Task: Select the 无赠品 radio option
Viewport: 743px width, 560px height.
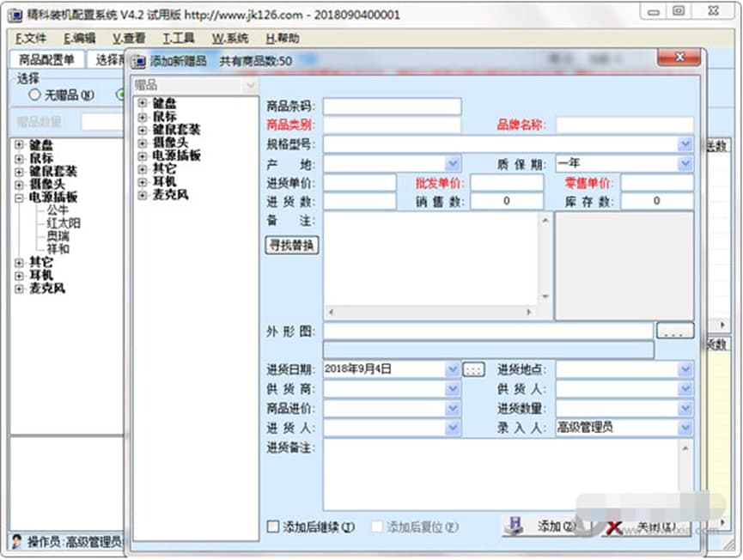Action: pyautogui.click(x=34, y=94)
